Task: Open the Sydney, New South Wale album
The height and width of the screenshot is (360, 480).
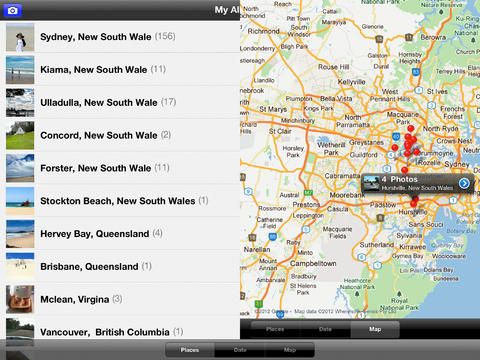Action: (x=120, y=37)
